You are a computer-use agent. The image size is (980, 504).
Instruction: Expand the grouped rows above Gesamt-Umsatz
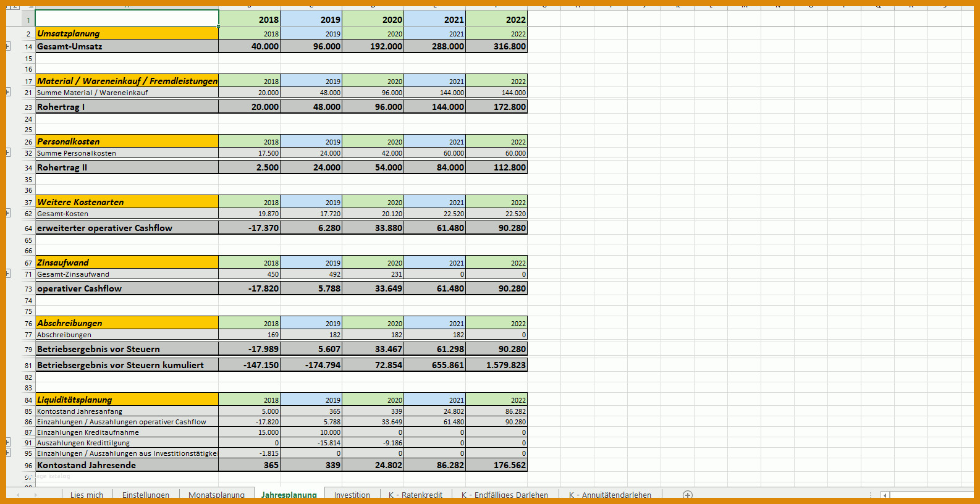point(8,46)
